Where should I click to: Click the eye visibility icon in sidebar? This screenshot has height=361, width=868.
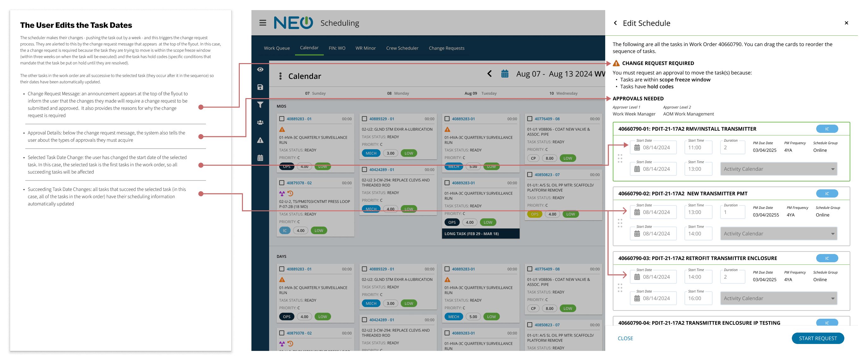pyautogui.click(x=260, y=69)
